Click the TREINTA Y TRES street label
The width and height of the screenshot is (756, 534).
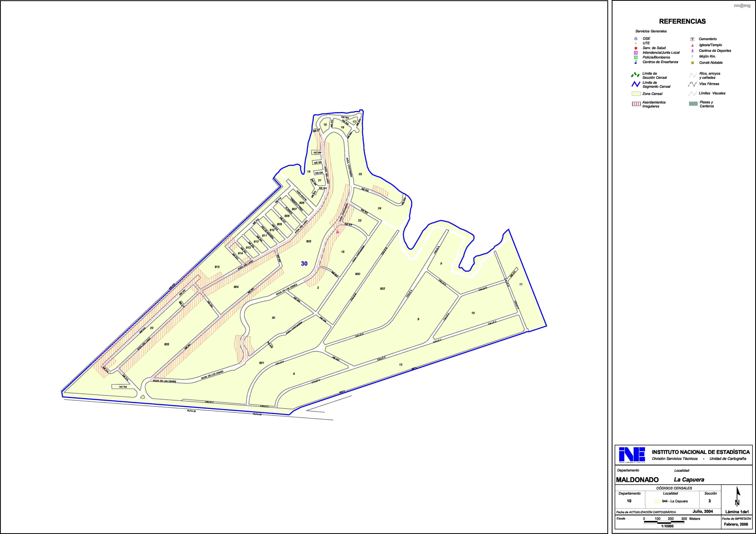[x=296, y=204]
